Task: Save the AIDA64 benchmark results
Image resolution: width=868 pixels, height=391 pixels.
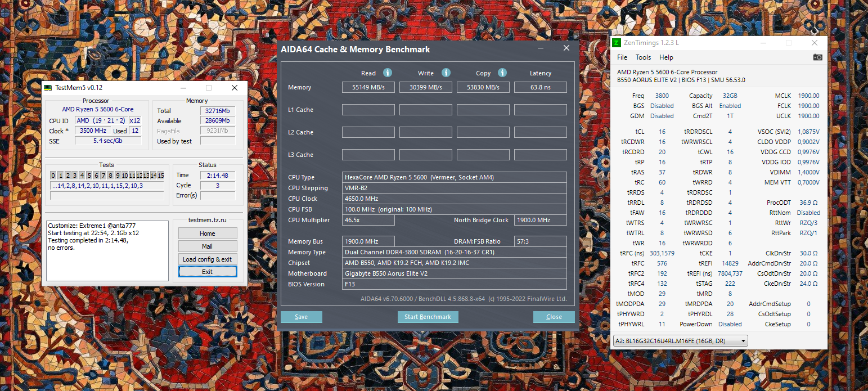Action: click(x=302, y=317)
